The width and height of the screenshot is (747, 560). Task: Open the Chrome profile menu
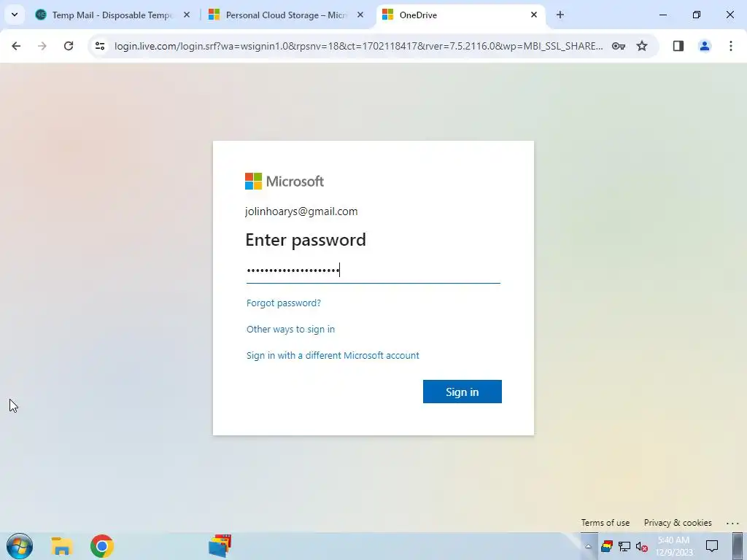(x=705, y=46)
